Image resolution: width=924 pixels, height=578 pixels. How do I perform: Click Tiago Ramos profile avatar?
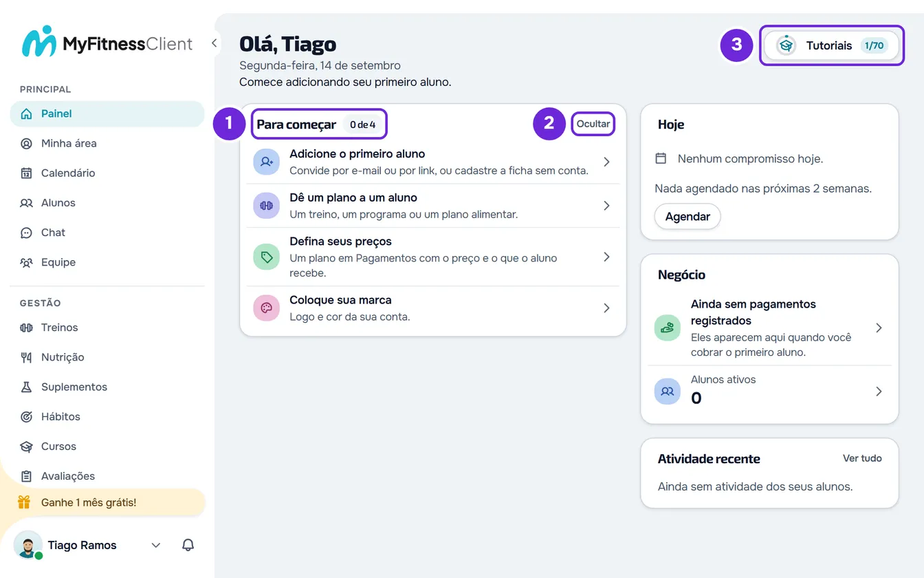[x=28, y=545]
